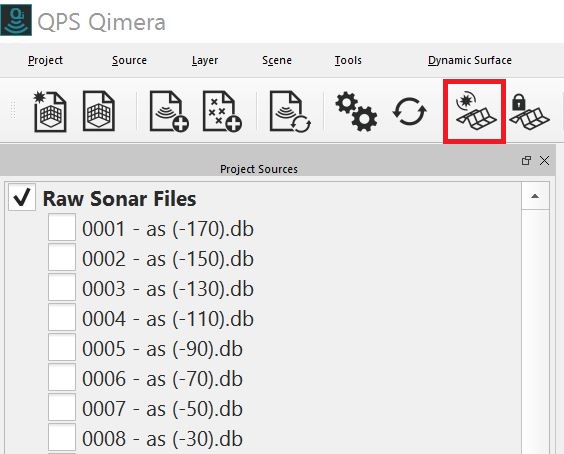Open processing settings gears icon
The height and width of the screenshot is (454, 564).
(356, 112)
